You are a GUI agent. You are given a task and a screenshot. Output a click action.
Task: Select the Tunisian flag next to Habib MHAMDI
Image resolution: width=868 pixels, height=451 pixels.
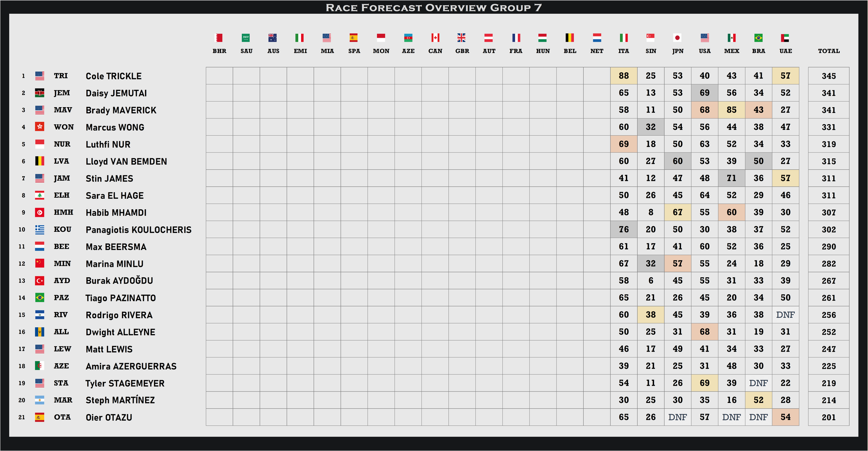(x=39, y=212)
